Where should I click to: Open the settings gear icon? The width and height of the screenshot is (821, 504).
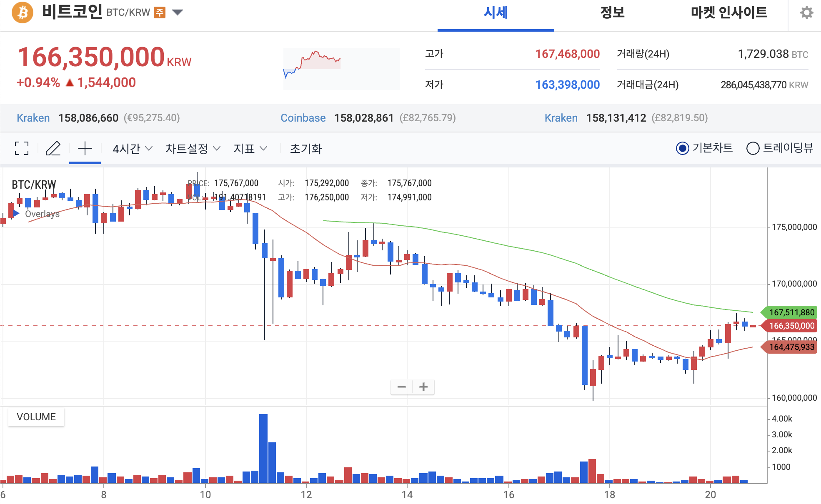[806, 12]
